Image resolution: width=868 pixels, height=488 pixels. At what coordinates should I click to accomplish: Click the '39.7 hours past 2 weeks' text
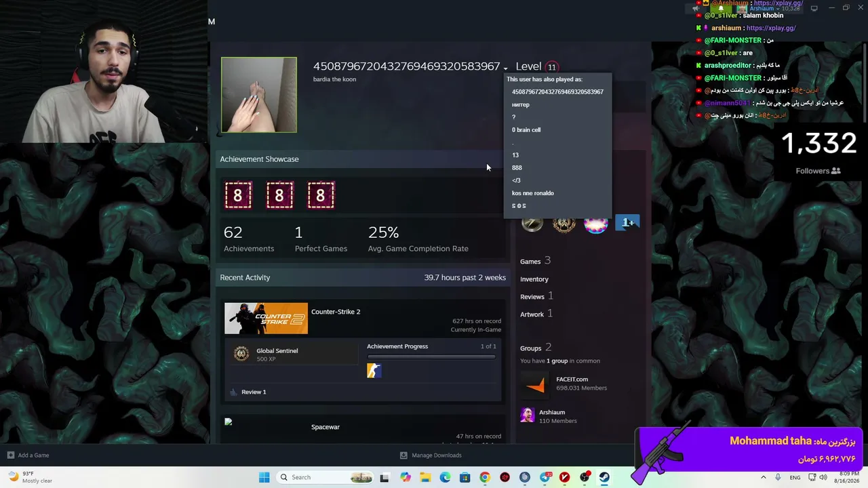point(465,277)
